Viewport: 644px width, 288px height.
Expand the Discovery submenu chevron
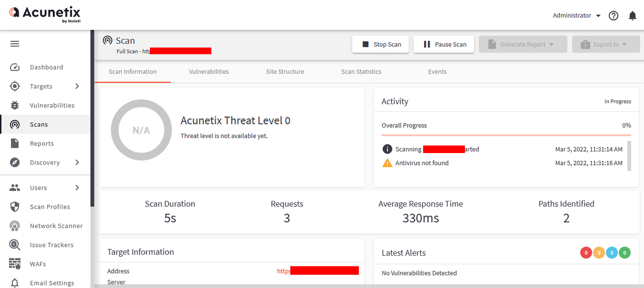pos(77,163)
